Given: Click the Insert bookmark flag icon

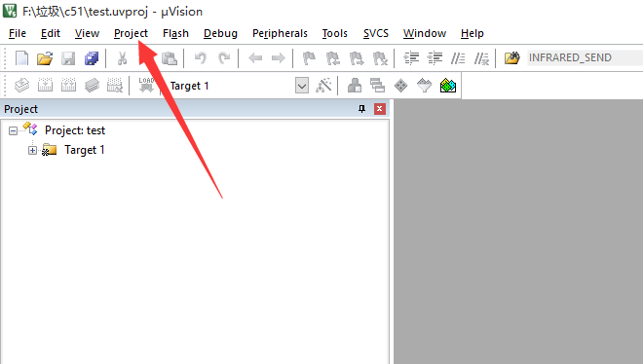Looking at the screenshot, I should tap(309, 58).
